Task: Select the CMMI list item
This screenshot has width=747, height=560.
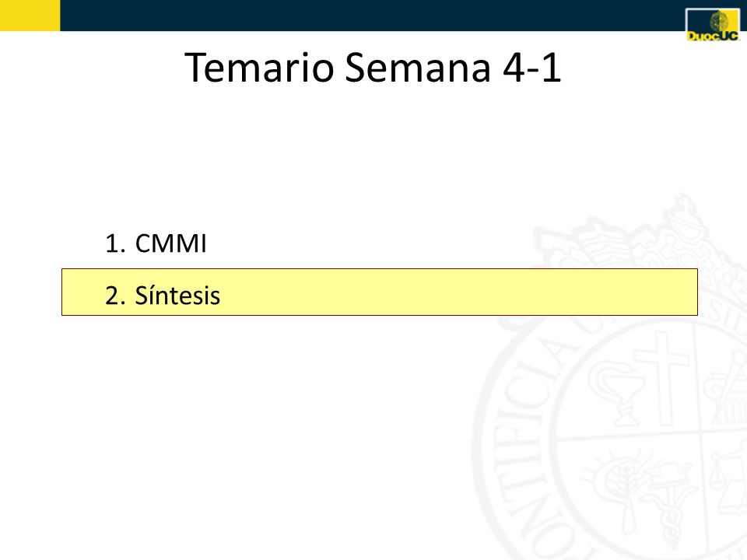Action: click(156, 243)
